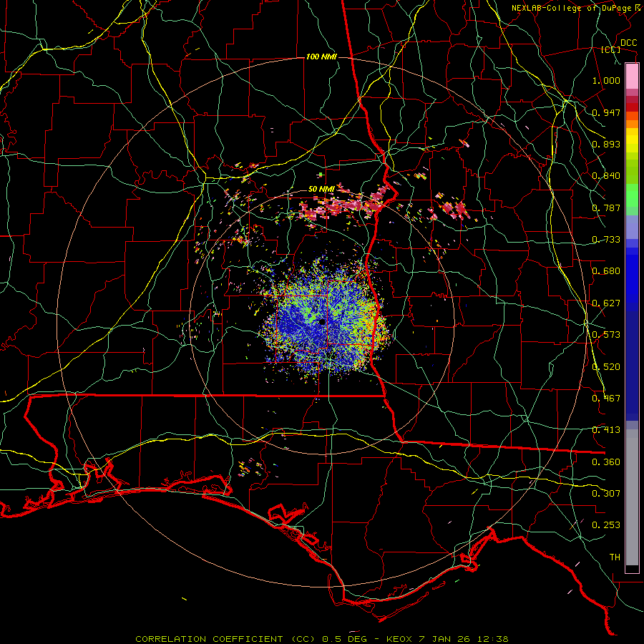Click the pink color band at legend top

tap(632, 77)
